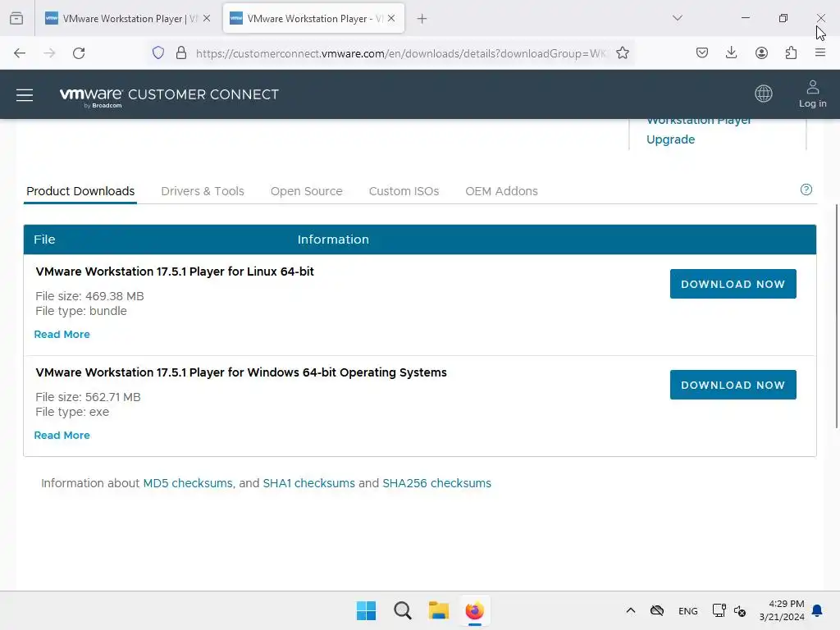Screen dimensions: 840x630
Task: Click the 'File type: exe' text
Action: click(72, 412)
